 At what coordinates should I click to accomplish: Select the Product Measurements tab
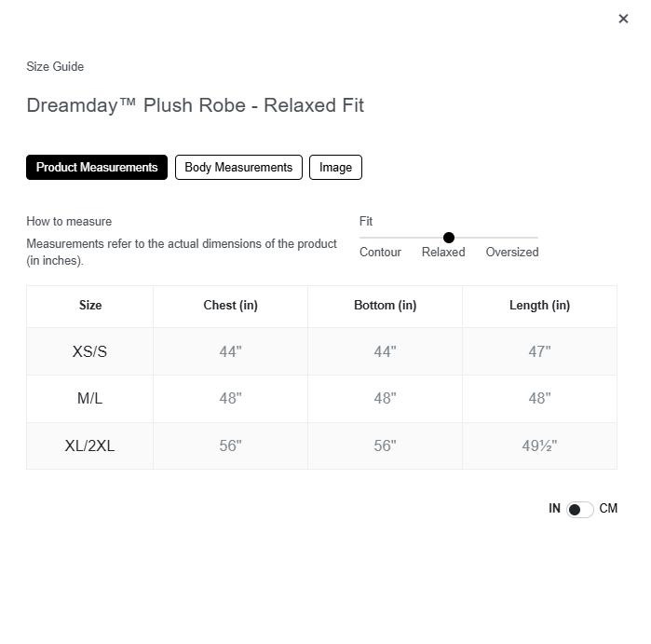[97, 168]
